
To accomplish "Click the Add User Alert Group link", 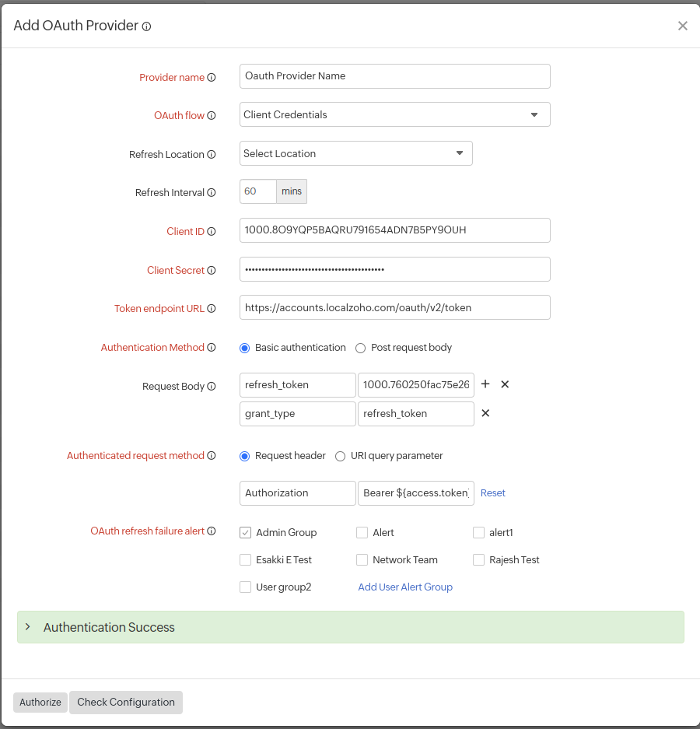I will (x=405, y=587).
